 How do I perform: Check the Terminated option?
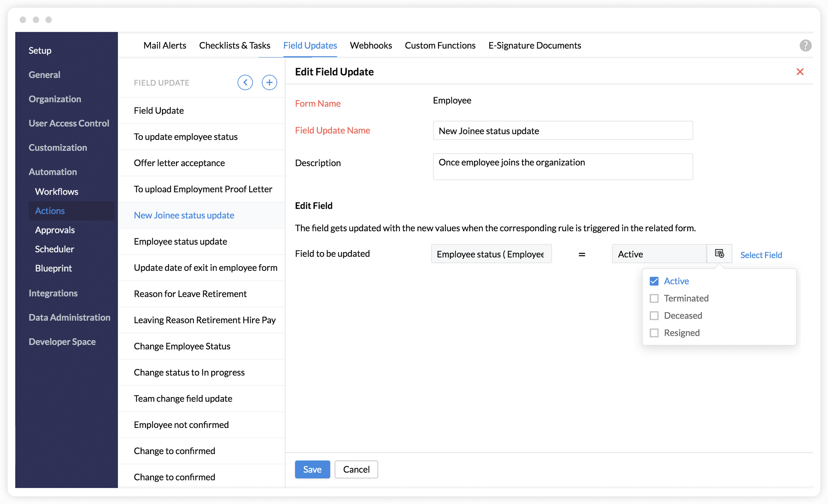point(654,298)
